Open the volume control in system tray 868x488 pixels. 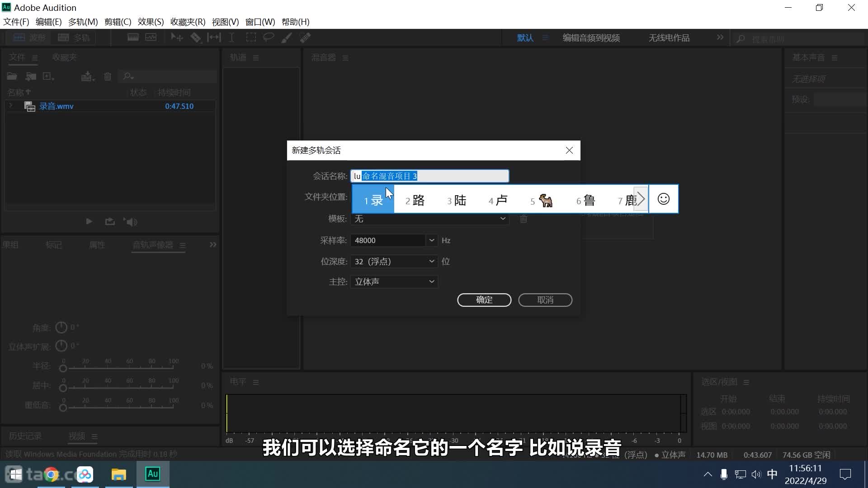tap(756, 474)
